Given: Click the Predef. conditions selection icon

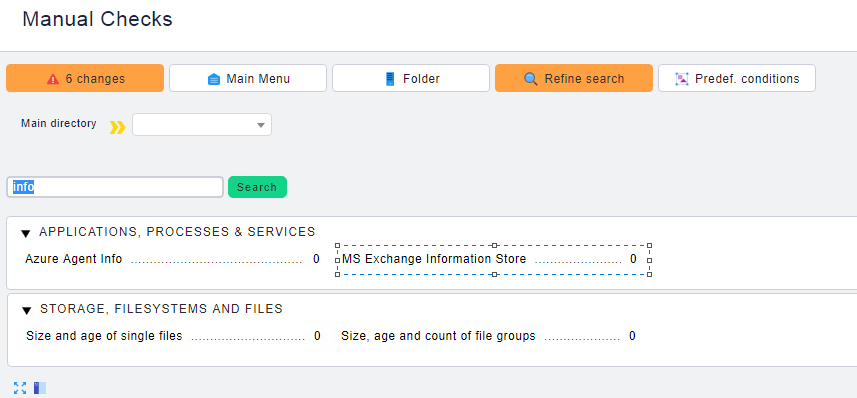Looking at the screenshot, I should tap(682, 79).
